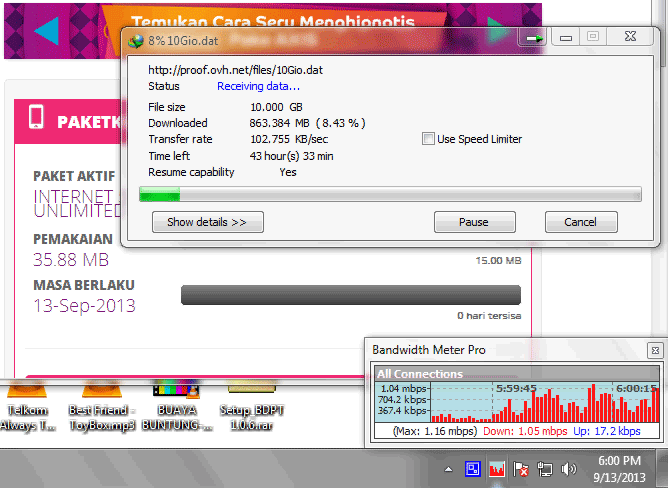Click the 15.00 MB label on webpage
668x488 pixels.
tap(498, 260)
